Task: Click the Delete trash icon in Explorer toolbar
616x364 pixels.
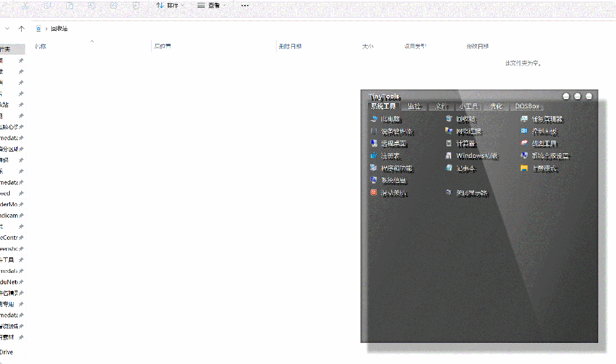Action: click(x=136, y=6)
